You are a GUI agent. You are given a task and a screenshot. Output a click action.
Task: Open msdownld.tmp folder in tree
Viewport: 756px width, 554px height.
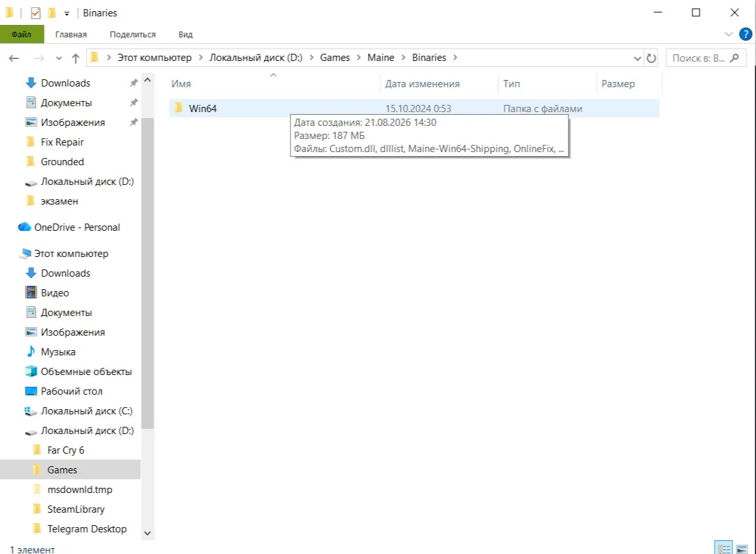pos(79,490)
